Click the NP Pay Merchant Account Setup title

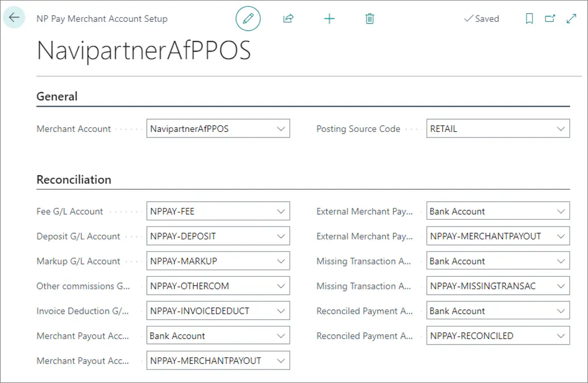tap(102, 19)
